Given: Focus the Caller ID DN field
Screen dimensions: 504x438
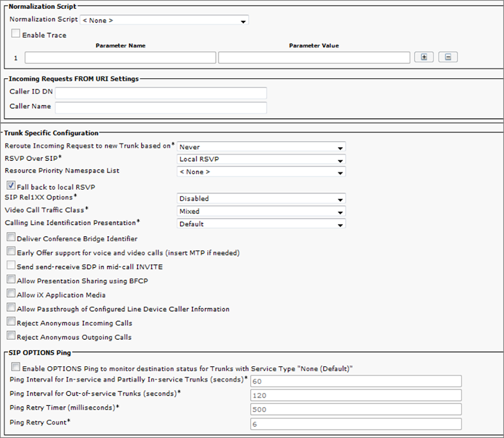Looking at the screenshot, I should tap(161, 93).
